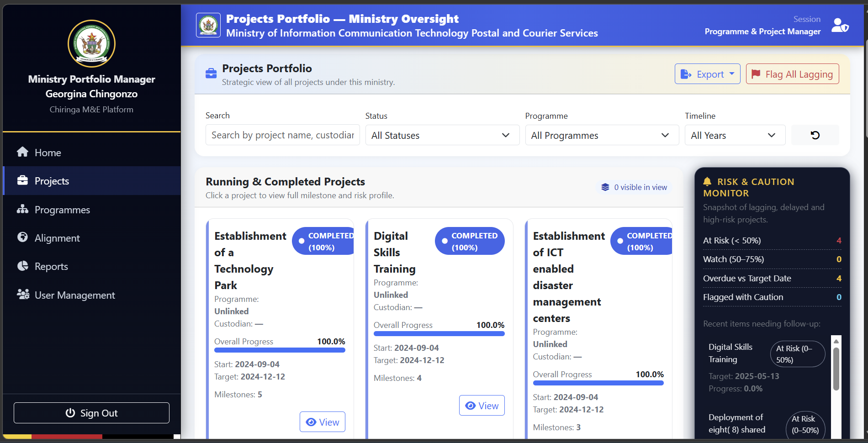868x443 pixels.
Task: Toggle the power icon on Sign Out
Action: point(70,412)
